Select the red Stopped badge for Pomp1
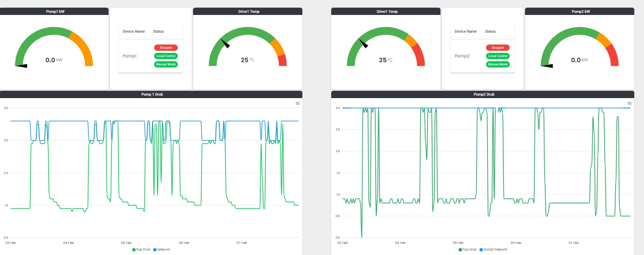Viewport: 644px width, 255px height. point(166,48)
